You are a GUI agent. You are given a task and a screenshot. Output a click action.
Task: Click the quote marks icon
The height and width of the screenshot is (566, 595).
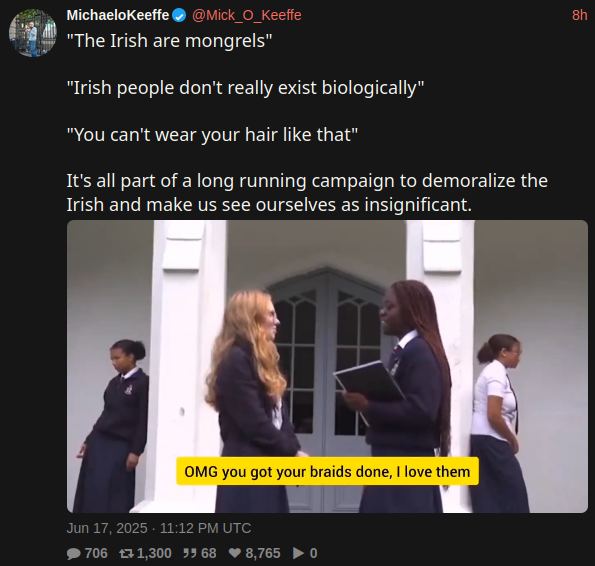(x=189, y=553)
